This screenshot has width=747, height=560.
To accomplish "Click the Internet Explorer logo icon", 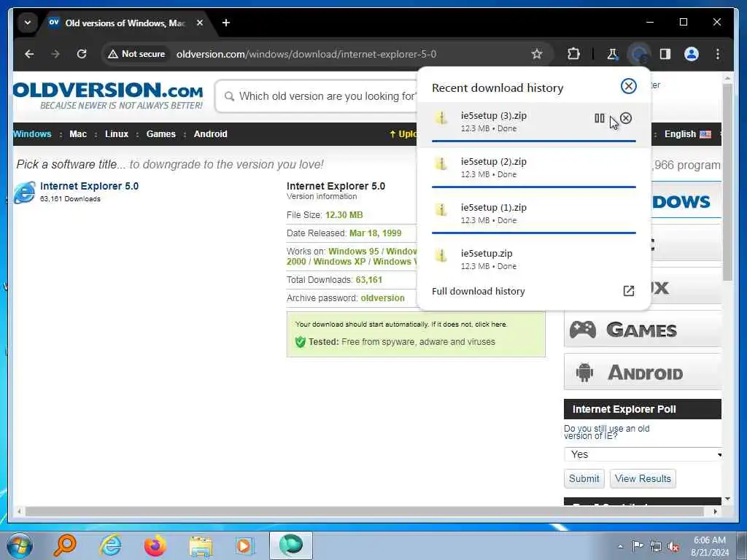I will (x=25, y=192).
